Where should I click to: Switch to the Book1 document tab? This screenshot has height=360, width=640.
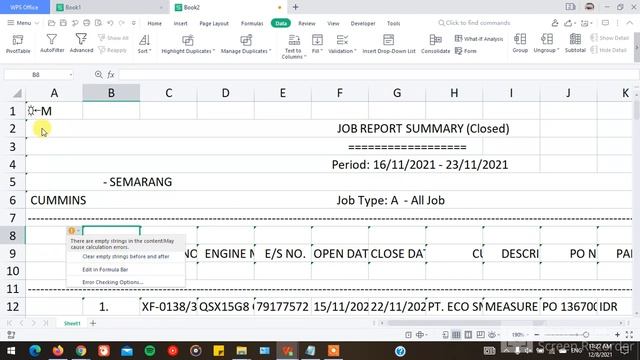point(110,7)
